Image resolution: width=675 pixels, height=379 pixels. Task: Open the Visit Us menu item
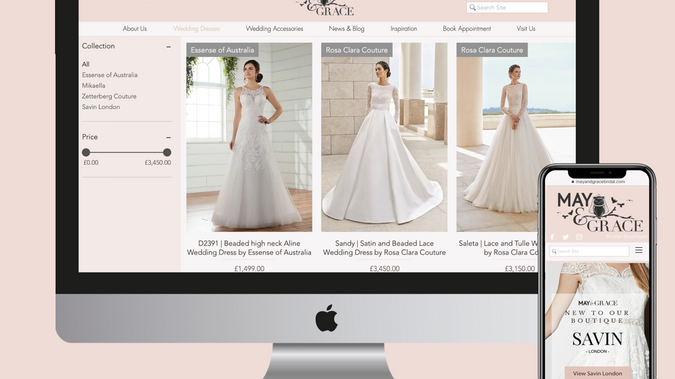point(526,29)
